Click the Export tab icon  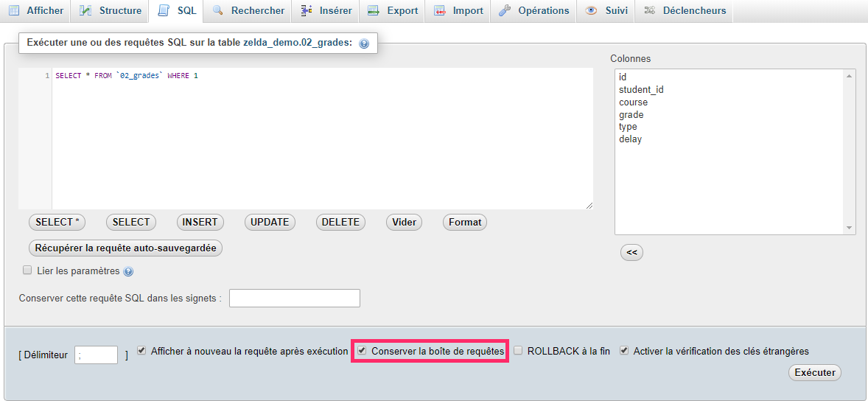click(x=374, y=10)
